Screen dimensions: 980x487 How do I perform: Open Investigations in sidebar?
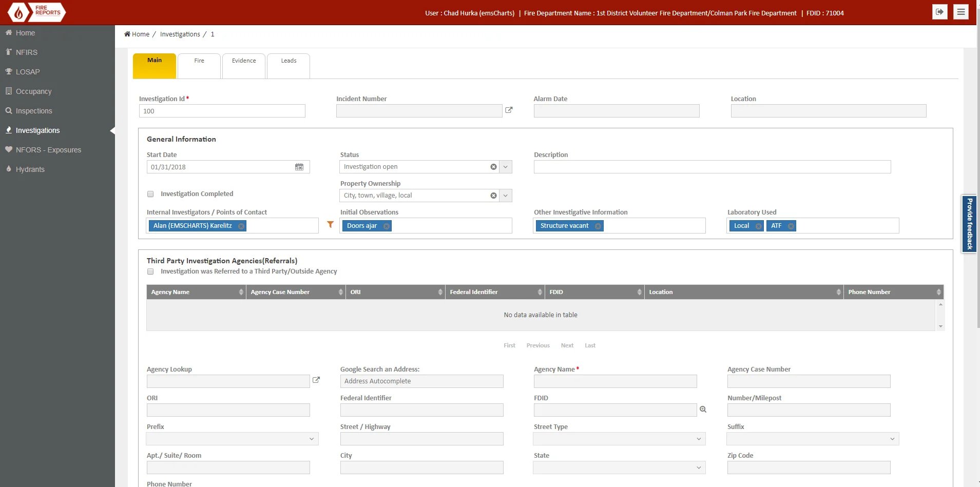tap(37, 130)
